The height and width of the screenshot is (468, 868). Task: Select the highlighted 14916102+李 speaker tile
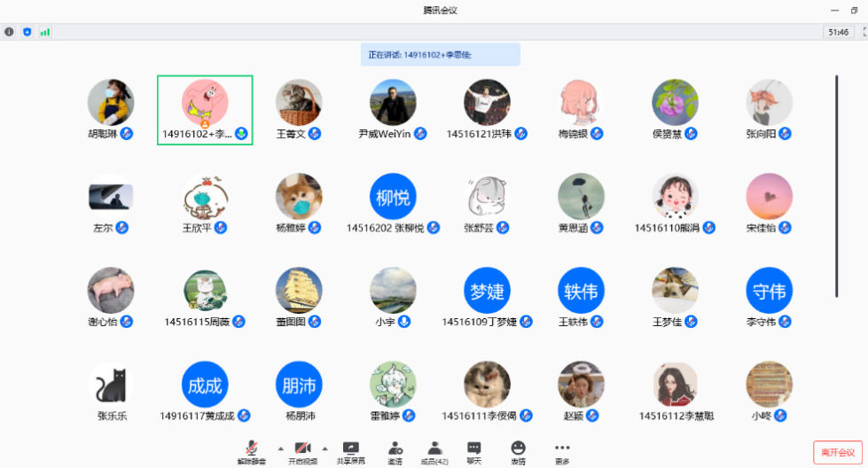coord(205,110)
